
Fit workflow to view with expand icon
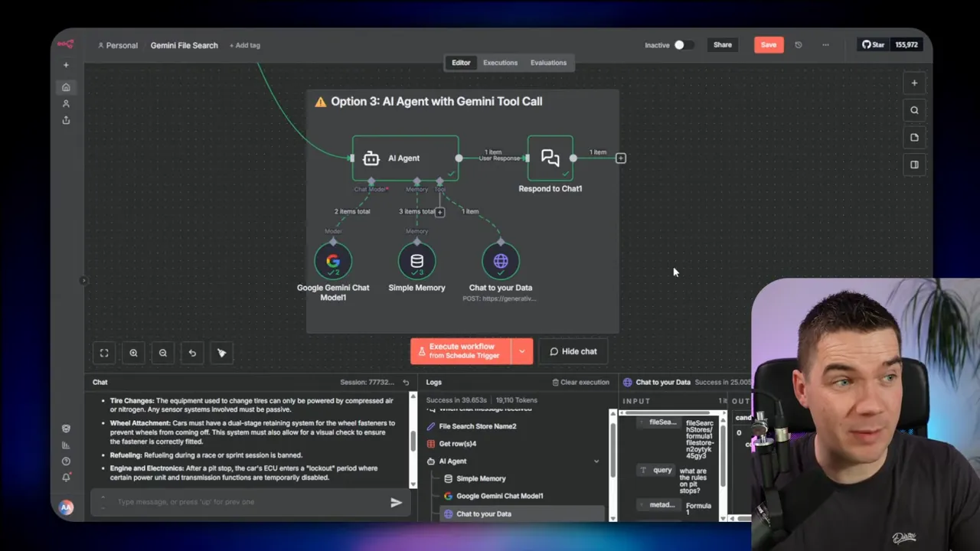(x=104, y=352)
